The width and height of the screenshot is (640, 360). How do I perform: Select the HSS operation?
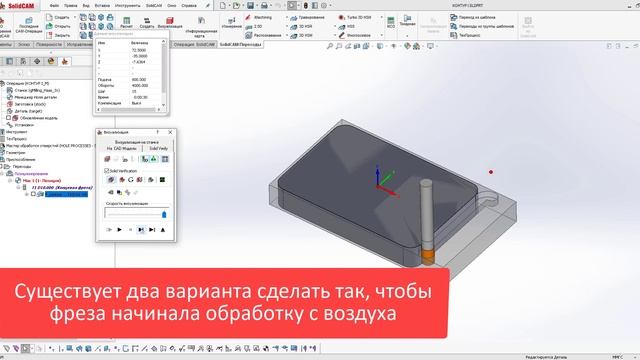347,27
